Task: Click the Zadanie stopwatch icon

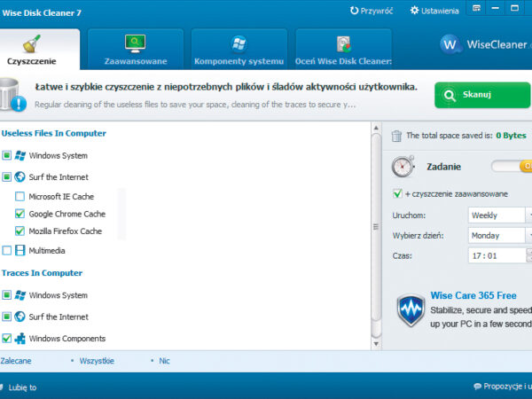Action: (403, 167)
